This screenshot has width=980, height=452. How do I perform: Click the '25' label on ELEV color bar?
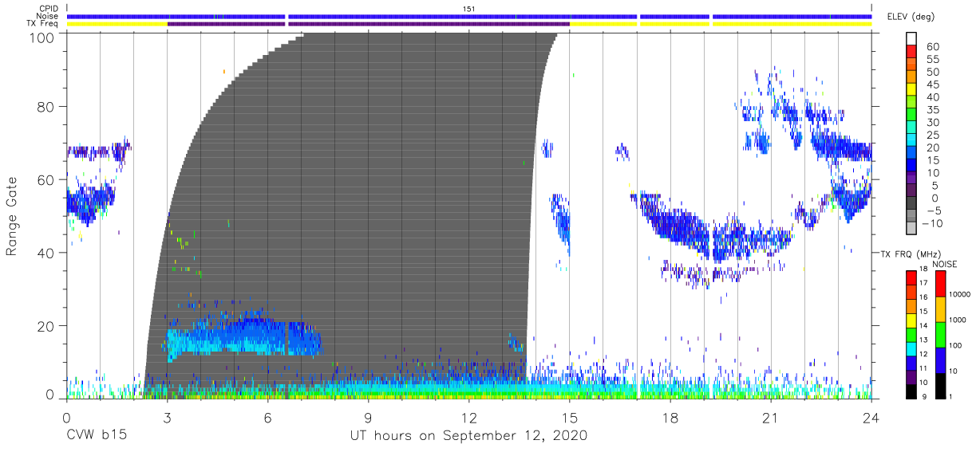pyautogui.click(x=931, y=135)
